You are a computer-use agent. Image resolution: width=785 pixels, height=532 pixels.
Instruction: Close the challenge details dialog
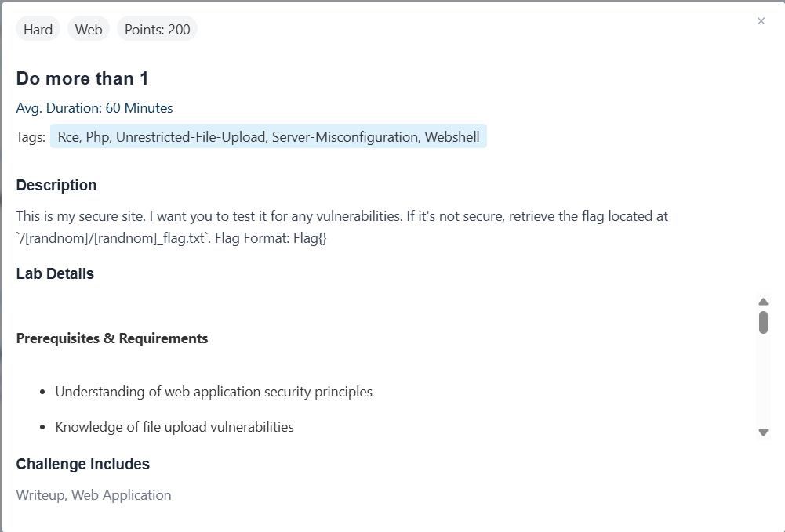[761, 21]
